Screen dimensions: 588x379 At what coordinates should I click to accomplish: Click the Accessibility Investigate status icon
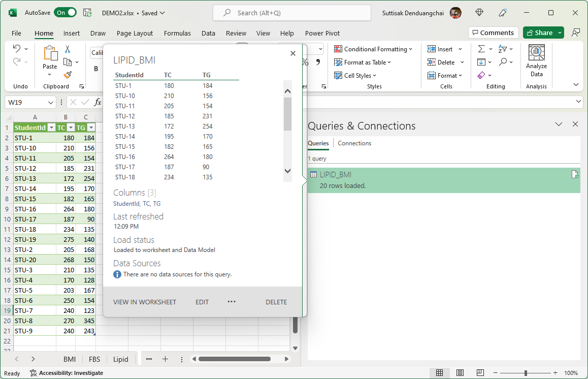34,372
